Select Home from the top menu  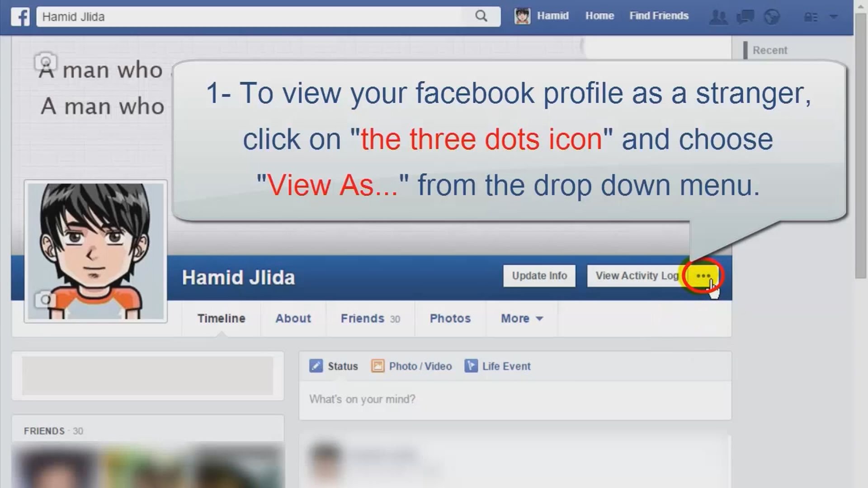click(x=599, y=16)
